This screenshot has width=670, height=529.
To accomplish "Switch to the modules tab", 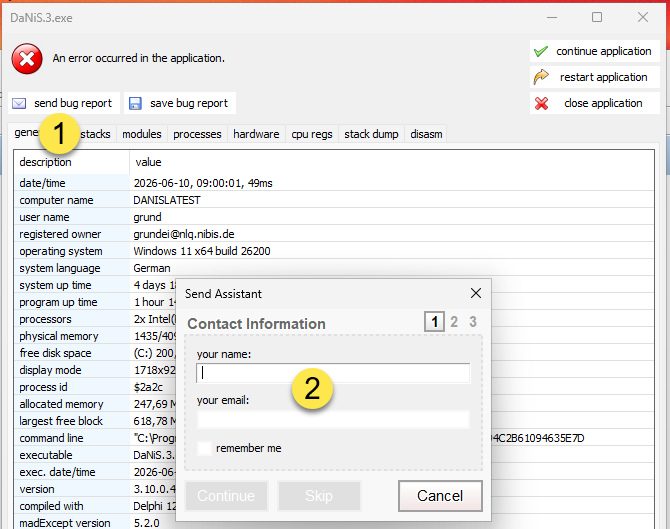I will click(142, 134).
